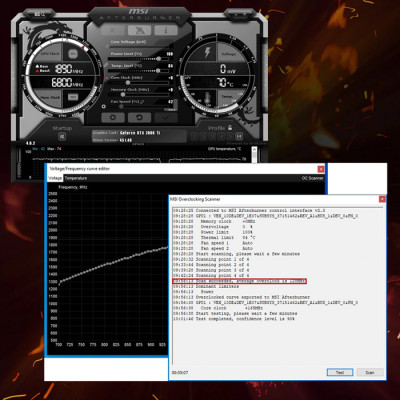Screen dimensions: 400x400
Task: Click the 'Connected to MSI Afterburner control interface' line
Action: point(249,211)
